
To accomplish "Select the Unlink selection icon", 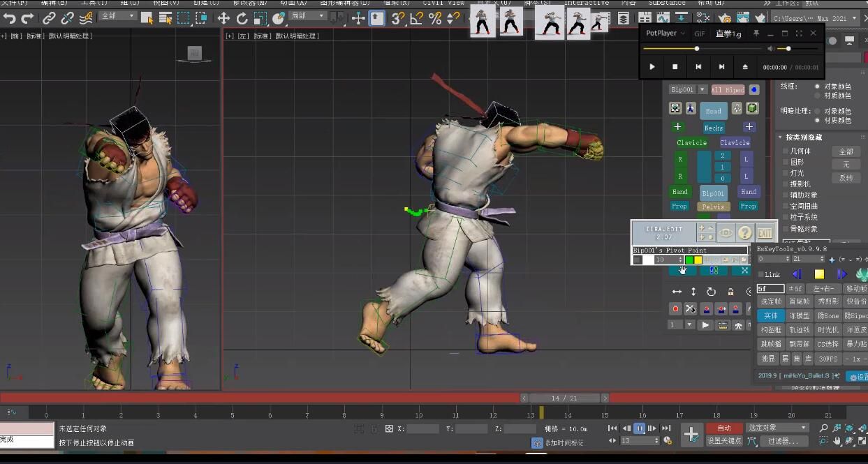I will (67, 18).
